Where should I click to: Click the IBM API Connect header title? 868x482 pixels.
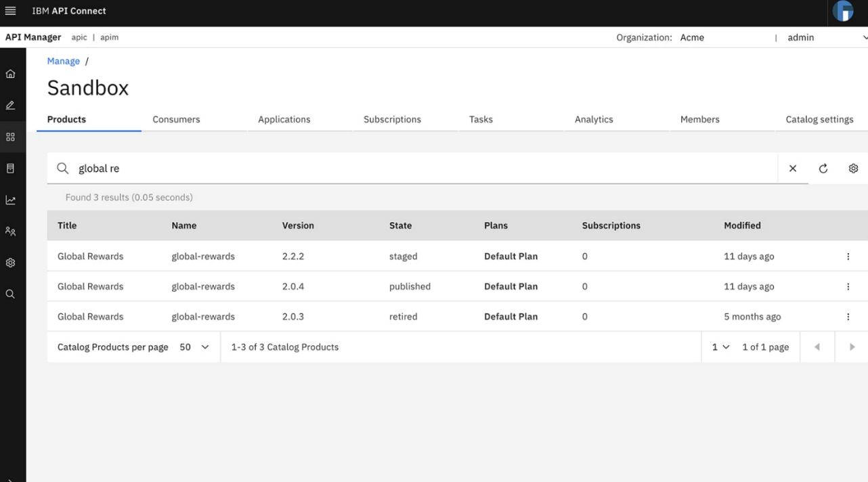tap(69, 11)
